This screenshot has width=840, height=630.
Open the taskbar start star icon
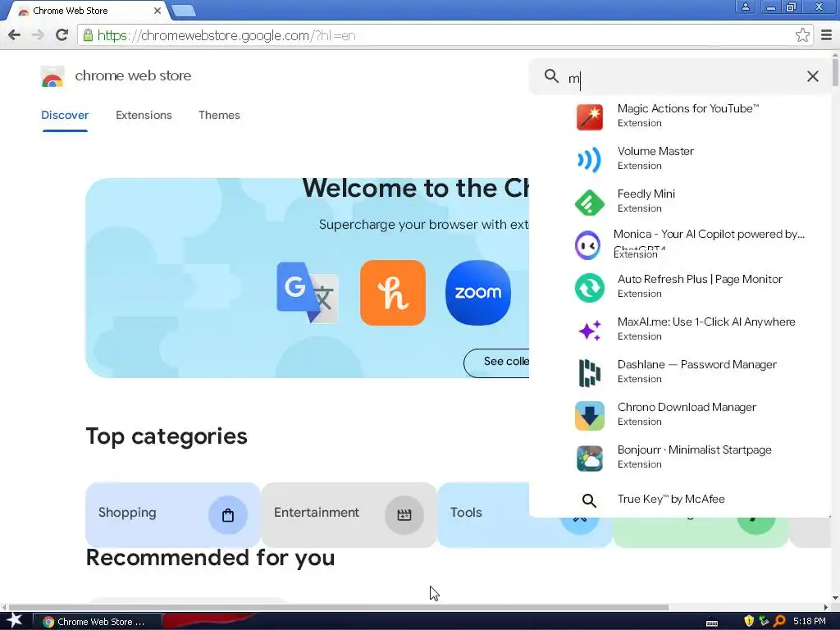14,621
